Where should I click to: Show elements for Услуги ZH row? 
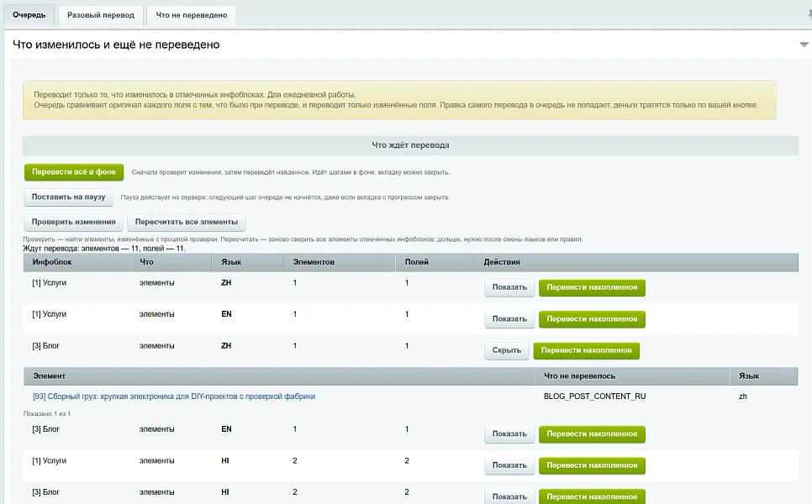pos(509,288)
